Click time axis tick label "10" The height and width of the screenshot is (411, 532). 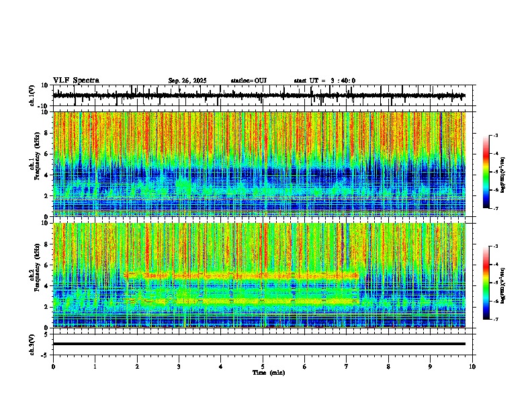tap(472, 367)
